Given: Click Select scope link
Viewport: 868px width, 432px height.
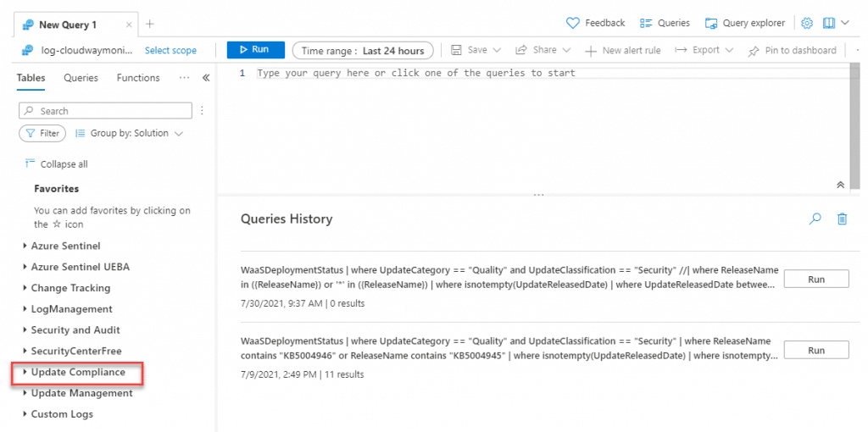Looking at the screenshot, I should (170, 50).
